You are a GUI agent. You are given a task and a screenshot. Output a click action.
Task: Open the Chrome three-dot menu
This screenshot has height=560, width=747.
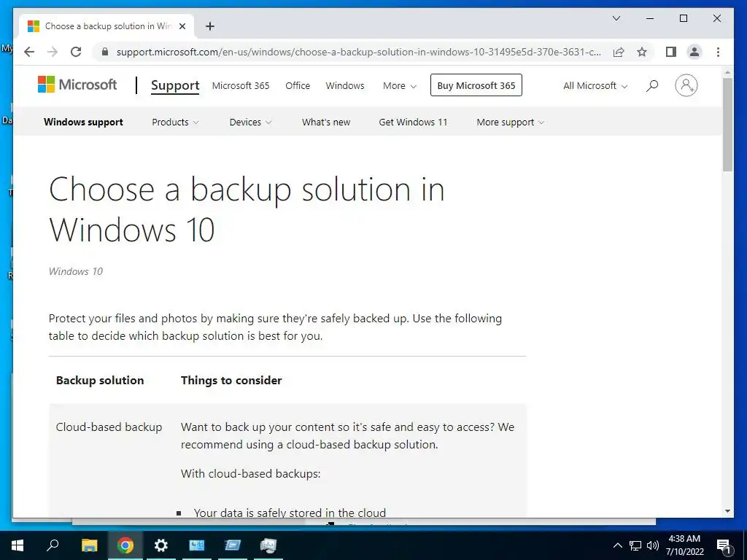pyautogui.click(x=718, y=52)
